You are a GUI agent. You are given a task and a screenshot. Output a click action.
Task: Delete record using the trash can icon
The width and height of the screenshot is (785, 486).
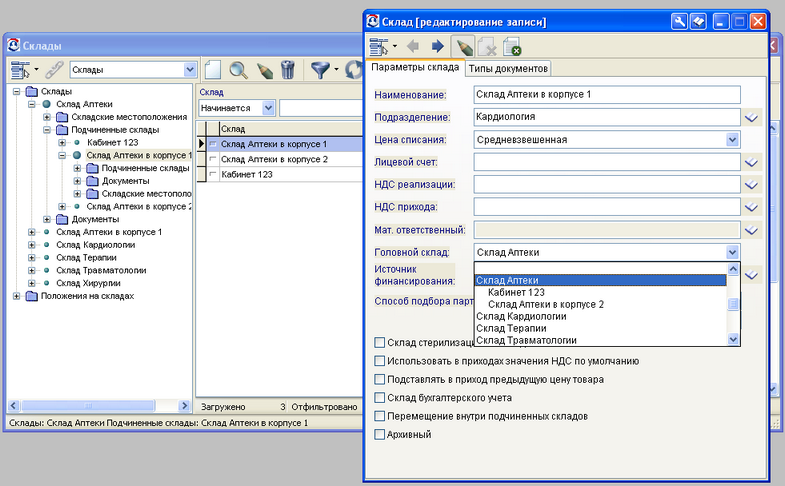pos(288,70)
